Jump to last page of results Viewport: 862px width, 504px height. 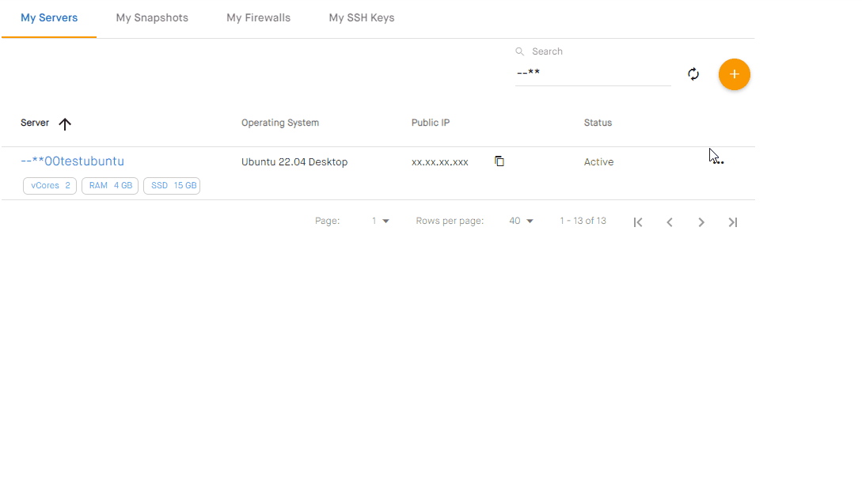[x=733, y=222]
